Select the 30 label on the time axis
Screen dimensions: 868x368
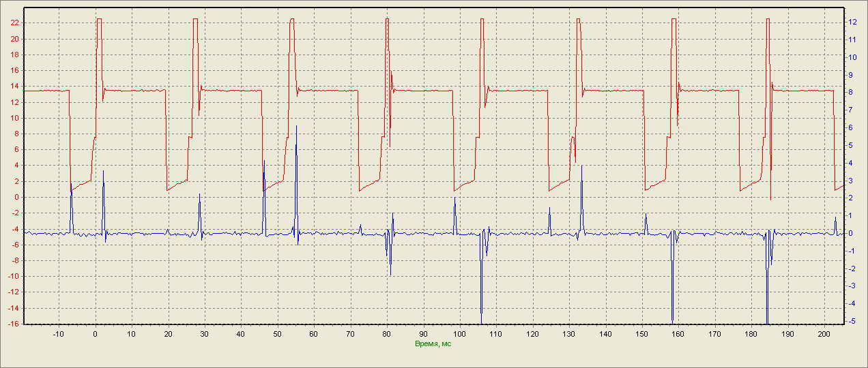point(204,335)
